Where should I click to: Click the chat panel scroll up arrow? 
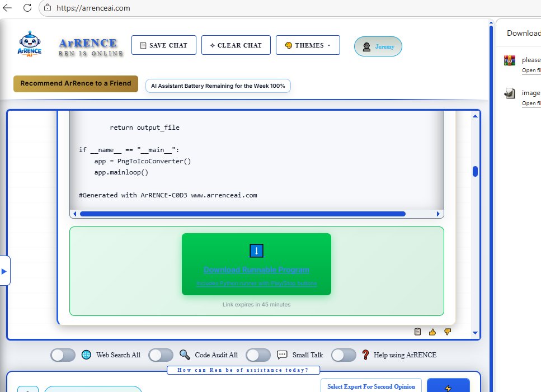[475, 116]
